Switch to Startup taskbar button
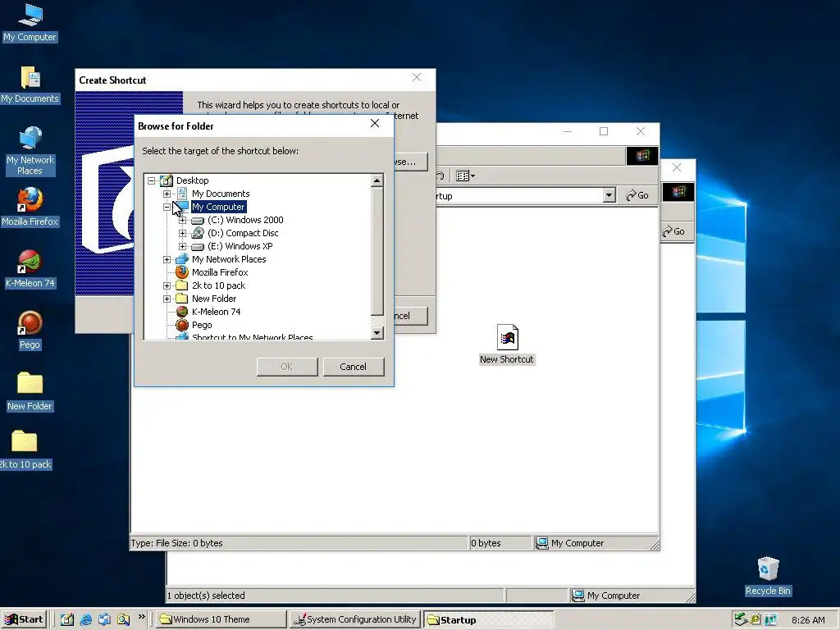 488,619
